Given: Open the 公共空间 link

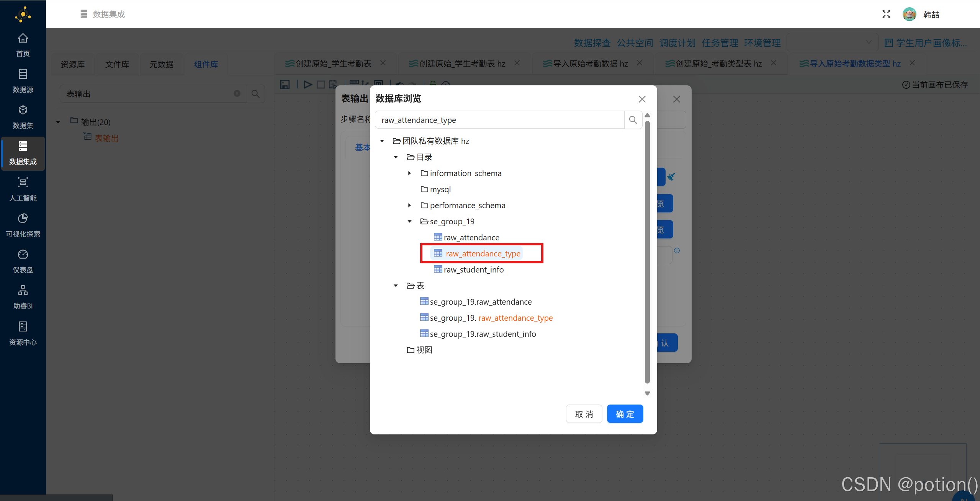Looking at the screenshot, I should [635, 43].
